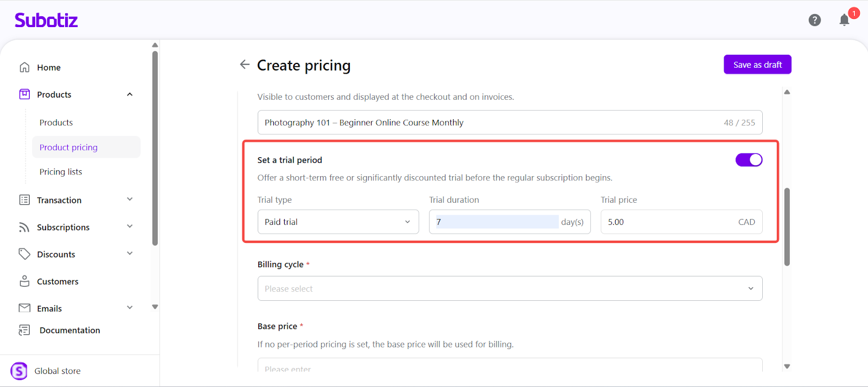Click the Home house icon in sidebar
The image size is (868, 387).
tap(24, 67)
